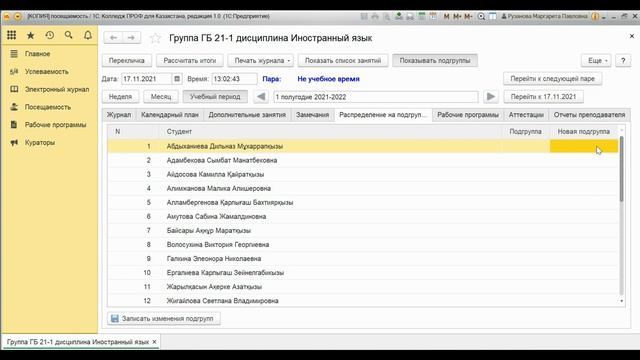Open the Еще dropdown menu
640x360 pixels.
pos(596,60)
